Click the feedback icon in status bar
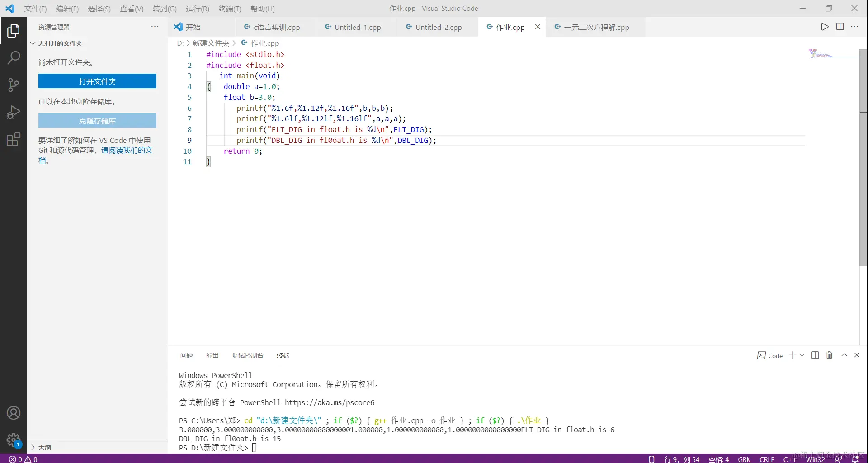 [x=838, y=459]
